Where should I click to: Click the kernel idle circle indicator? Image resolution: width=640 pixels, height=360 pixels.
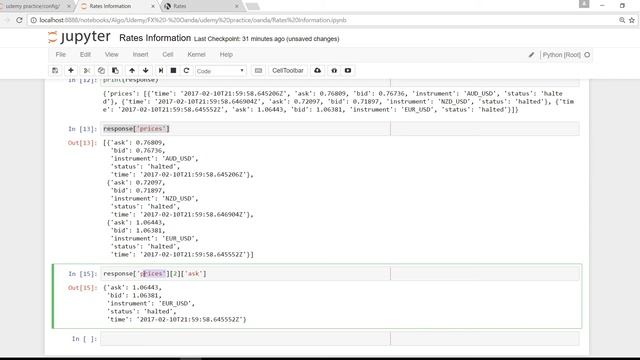587,55
